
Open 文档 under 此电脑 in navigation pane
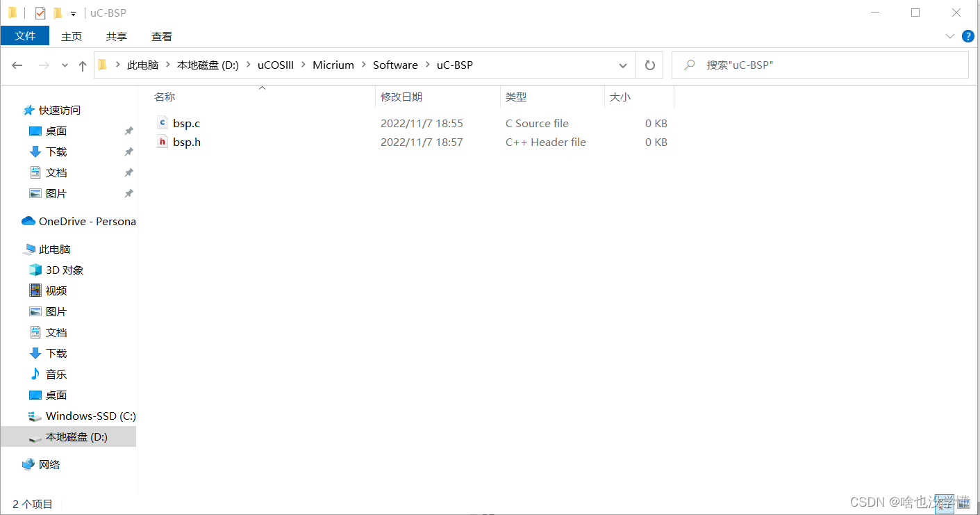point(56,332)
